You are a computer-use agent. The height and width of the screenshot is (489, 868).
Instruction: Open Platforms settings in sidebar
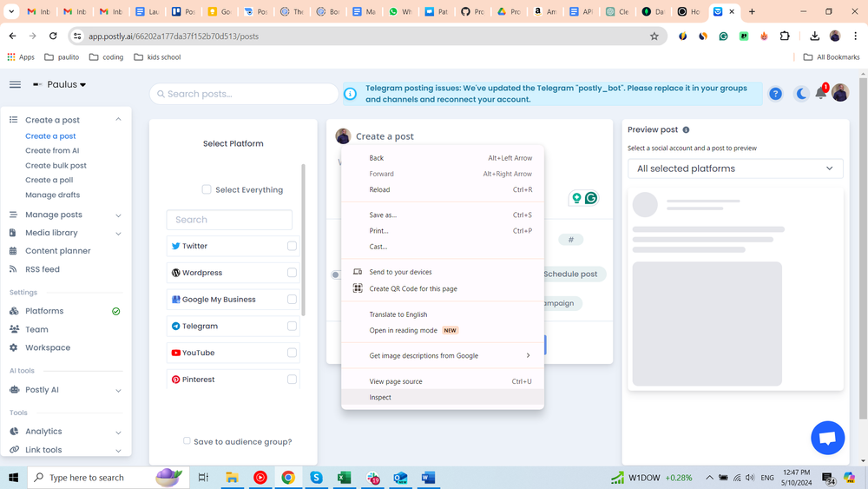point(44,311)
